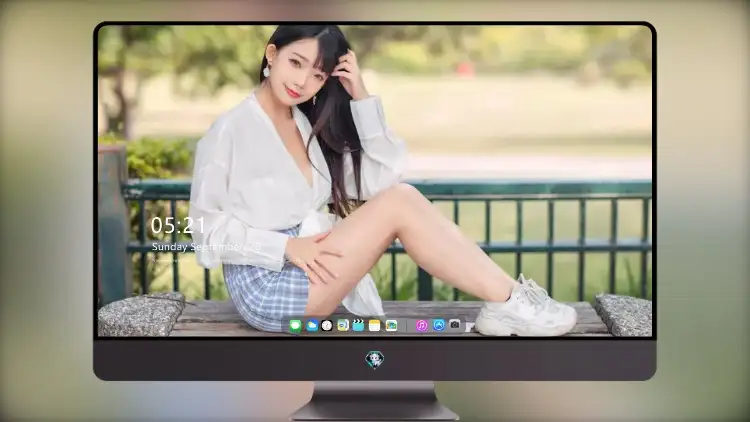This screenshot has width=750, height=422.
Task: Open the yellow Notes app in dock
Action: (x=375, y=326)
